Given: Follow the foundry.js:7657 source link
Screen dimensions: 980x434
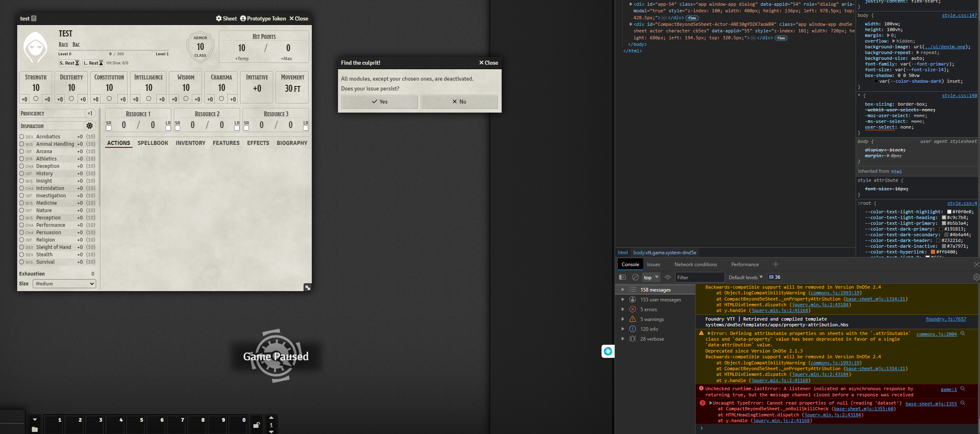Looking at the screenshot, I should (x=946, y=319).
